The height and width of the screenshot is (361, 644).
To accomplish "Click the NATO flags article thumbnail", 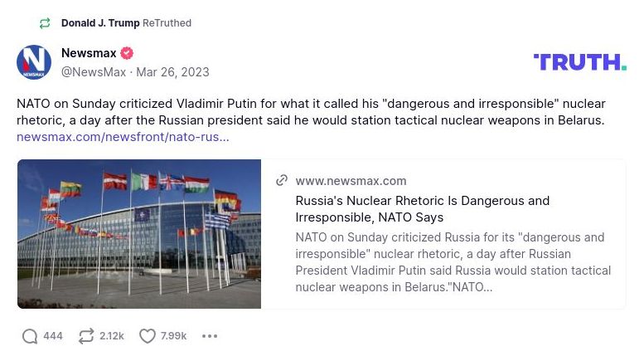I will [139, 234].
